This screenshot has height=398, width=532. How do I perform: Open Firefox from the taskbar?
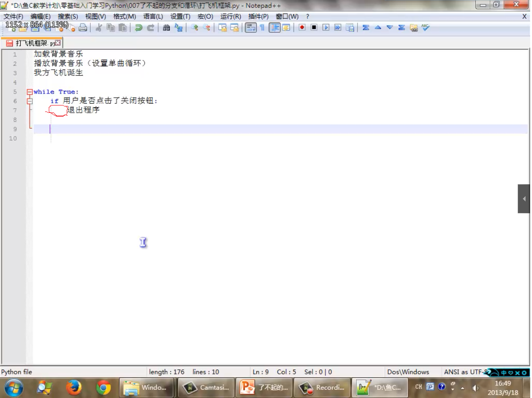tap(74, 387)
